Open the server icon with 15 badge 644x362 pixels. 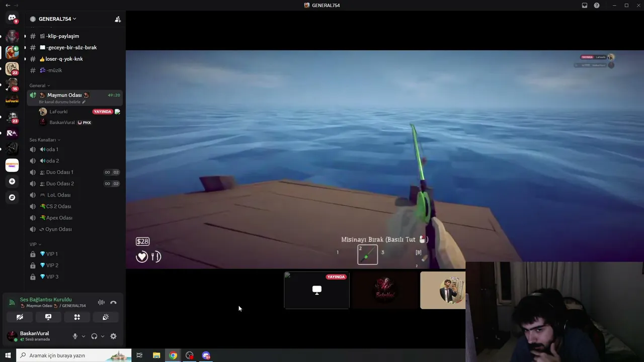[x=12, y=84]
